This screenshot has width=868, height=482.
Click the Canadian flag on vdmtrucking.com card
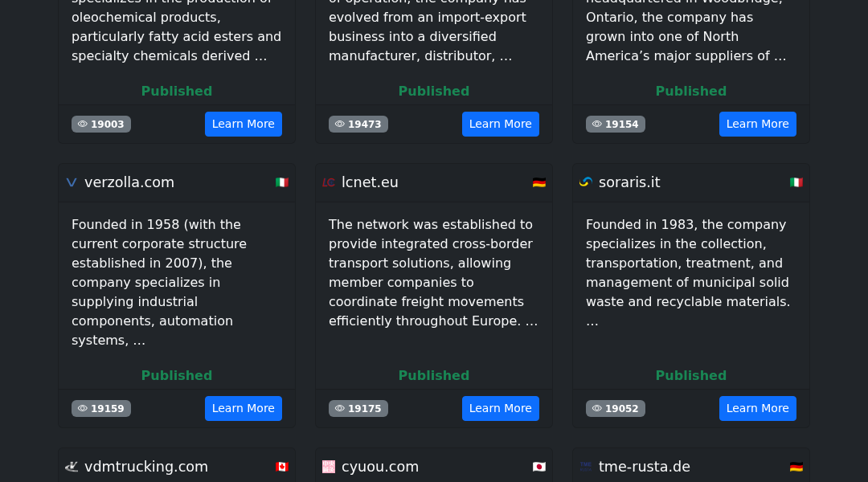(282, 467)
